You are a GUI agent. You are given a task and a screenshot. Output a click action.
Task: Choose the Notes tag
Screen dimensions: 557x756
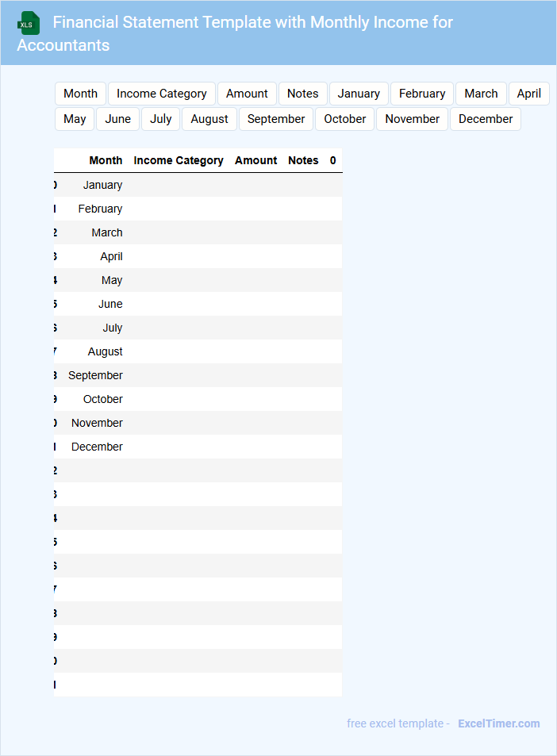302,94
